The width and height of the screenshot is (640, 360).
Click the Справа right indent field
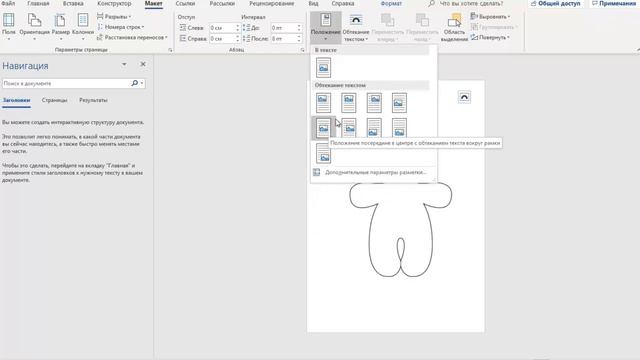pos(222,38)
